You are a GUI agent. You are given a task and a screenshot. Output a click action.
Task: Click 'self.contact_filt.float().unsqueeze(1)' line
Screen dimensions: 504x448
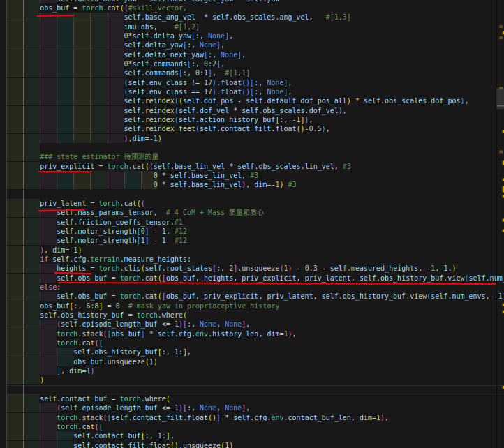(153, 445)
